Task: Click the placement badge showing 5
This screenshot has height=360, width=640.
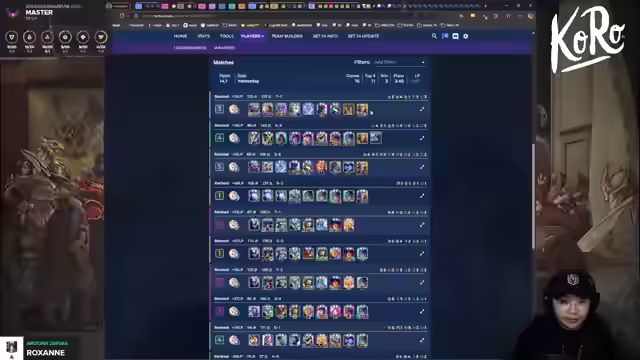Action: click(219, 167)
